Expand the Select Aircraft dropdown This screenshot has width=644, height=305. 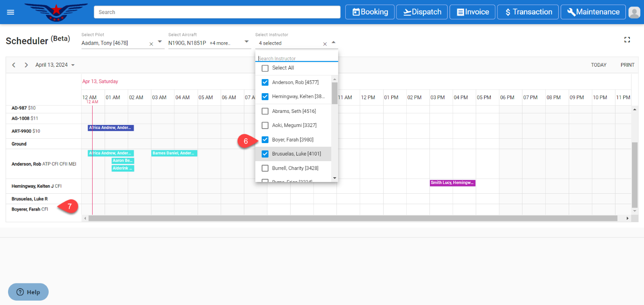click(x=246, y=42)
